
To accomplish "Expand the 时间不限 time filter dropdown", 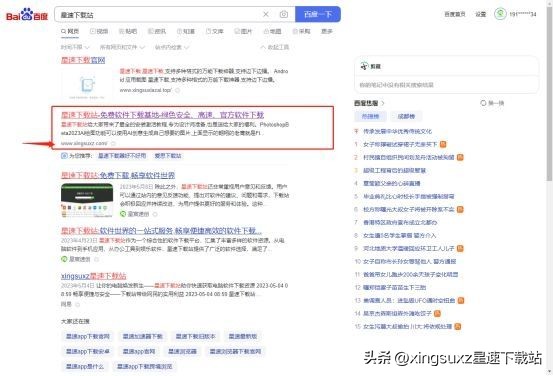I will 75,47.
